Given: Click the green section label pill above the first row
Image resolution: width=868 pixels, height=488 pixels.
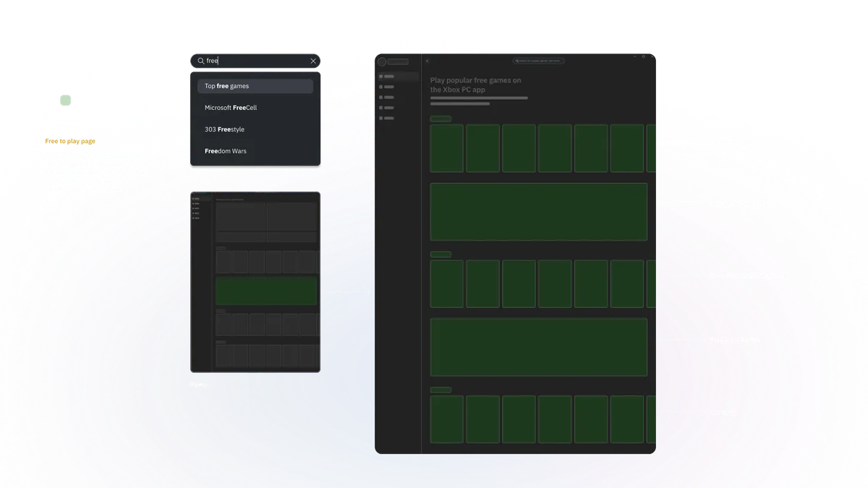Looking at the screenshot, I should (441, 119).
